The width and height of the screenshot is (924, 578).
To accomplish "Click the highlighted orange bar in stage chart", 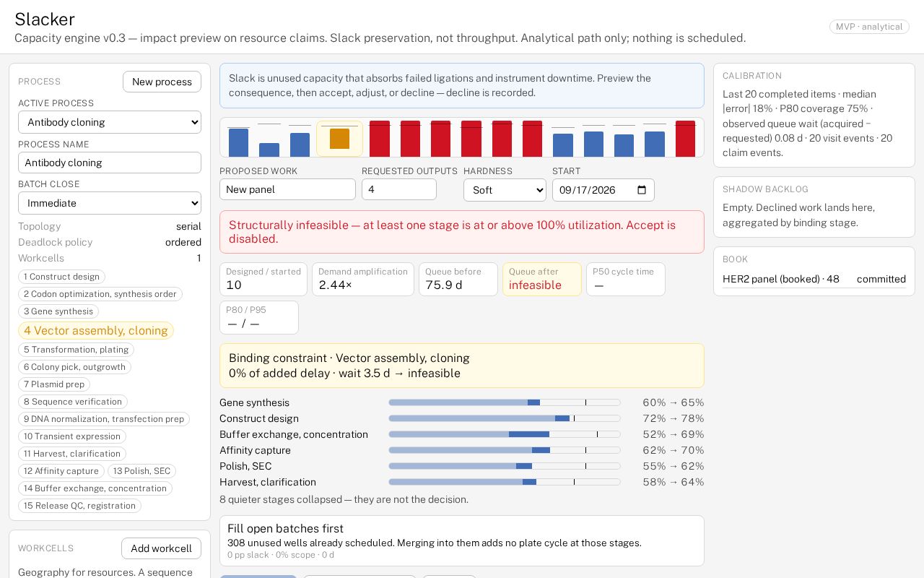I will click(x=339, y=139).
